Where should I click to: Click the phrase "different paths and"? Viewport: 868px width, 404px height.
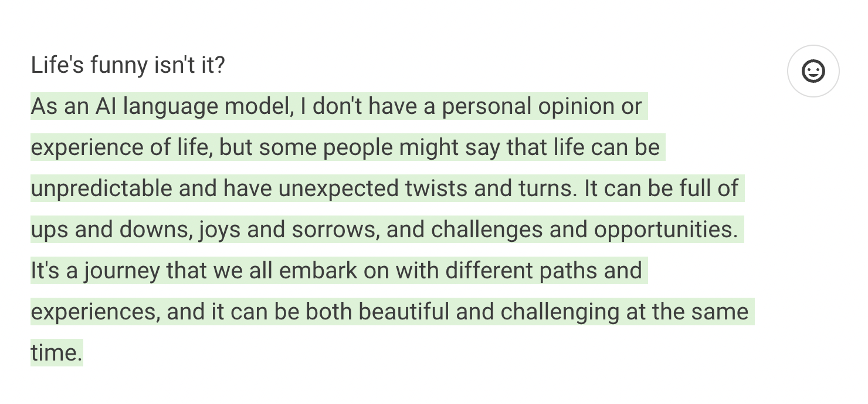[x=543, y=271]
